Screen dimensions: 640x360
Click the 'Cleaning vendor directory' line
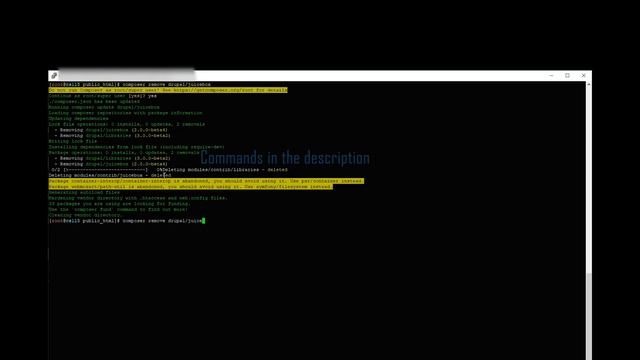pyautogui.click(x=85, y=215)
